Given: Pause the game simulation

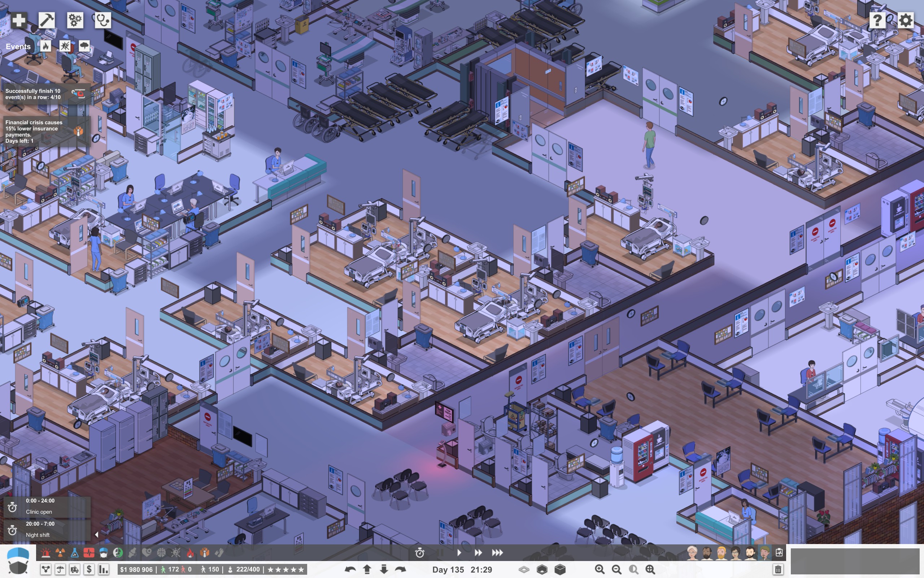Looking at the screenshot, I should click(441, 552).
